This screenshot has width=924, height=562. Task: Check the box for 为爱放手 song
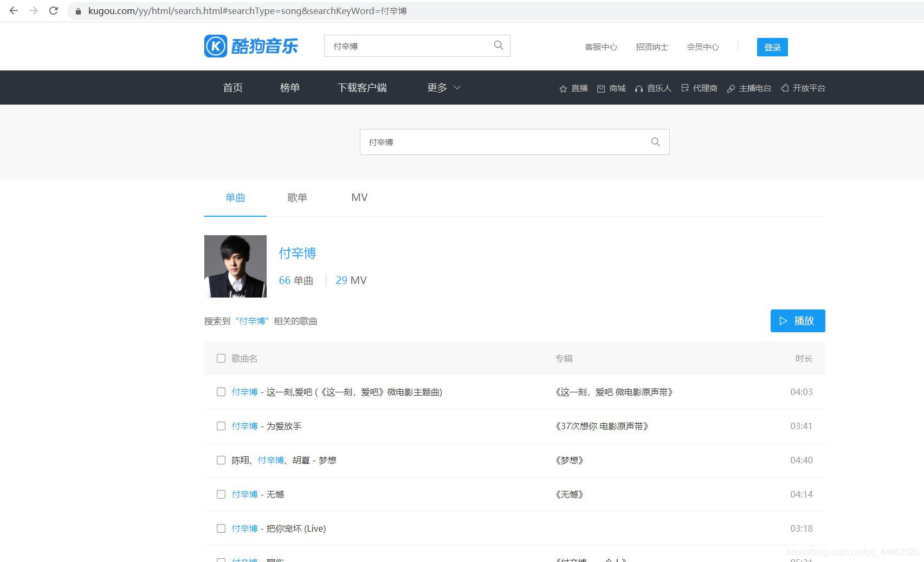(221, 426)
